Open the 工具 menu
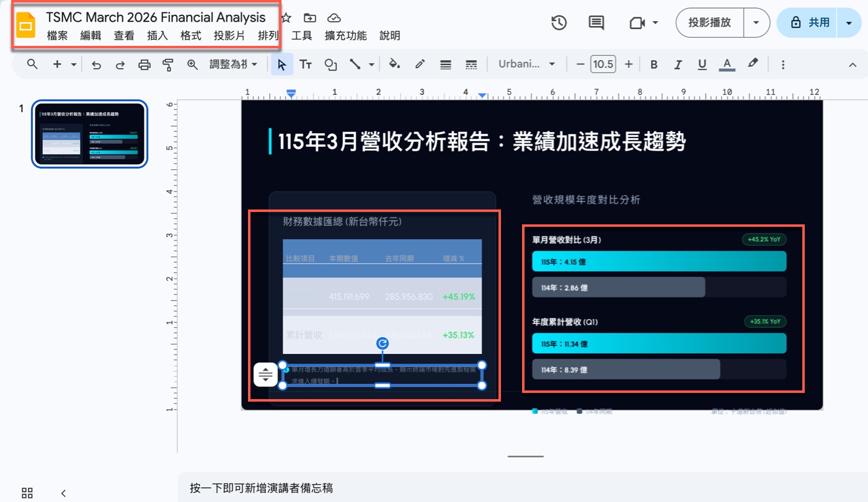 coord(302,36)
